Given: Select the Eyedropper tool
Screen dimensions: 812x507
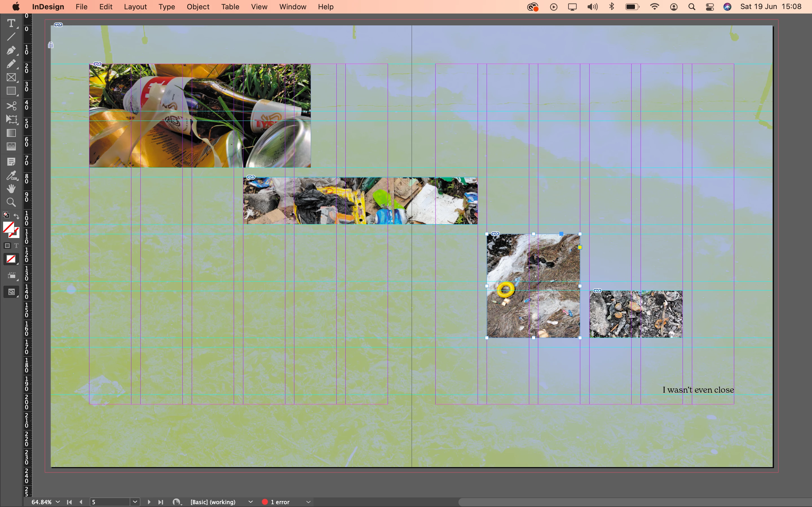Looking at the screenshot, I should click(11, 175).
